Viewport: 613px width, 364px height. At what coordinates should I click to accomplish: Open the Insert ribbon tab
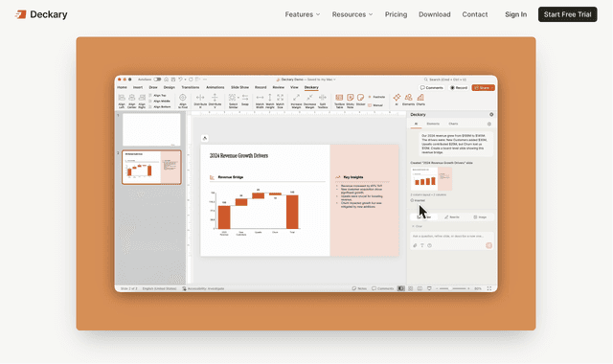click(138, 87)
